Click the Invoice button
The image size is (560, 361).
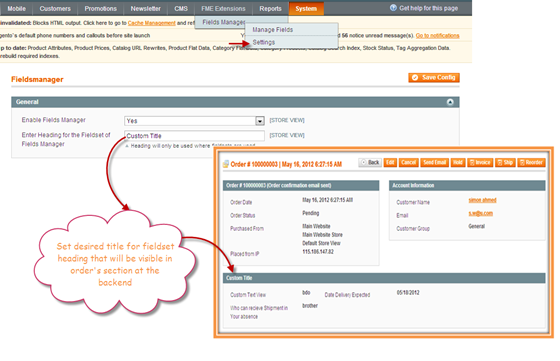coord(480,162)
